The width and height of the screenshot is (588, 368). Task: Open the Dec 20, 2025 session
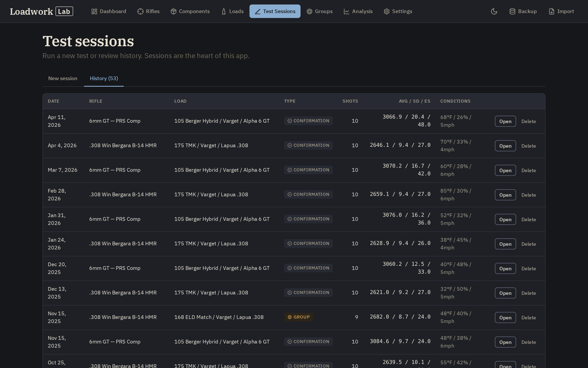505,268
